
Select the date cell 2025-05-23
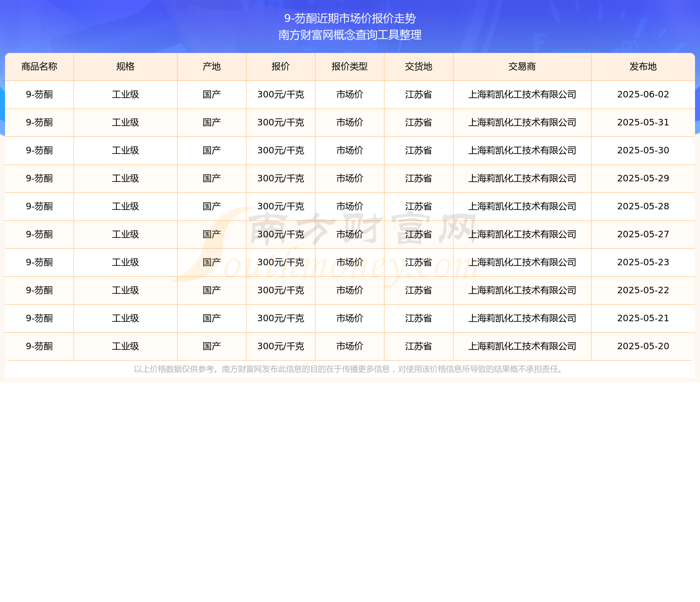click(x=643, y=262)
